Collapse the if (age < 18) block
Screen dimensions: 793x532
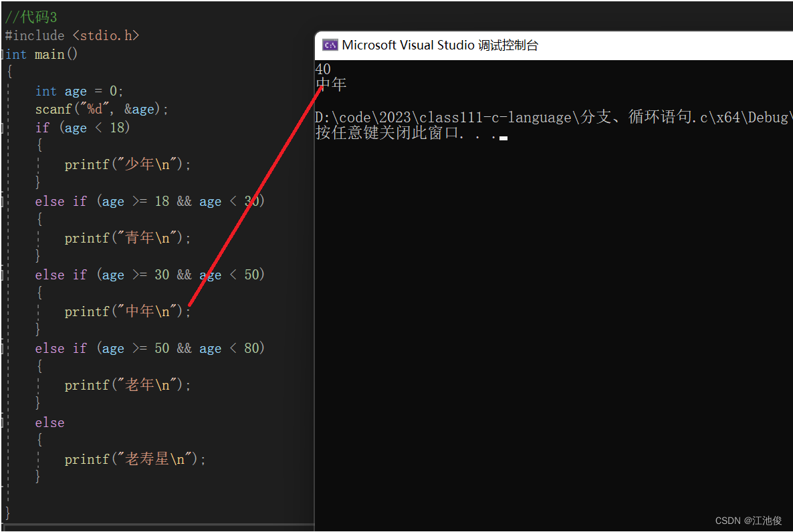(2, 128)
